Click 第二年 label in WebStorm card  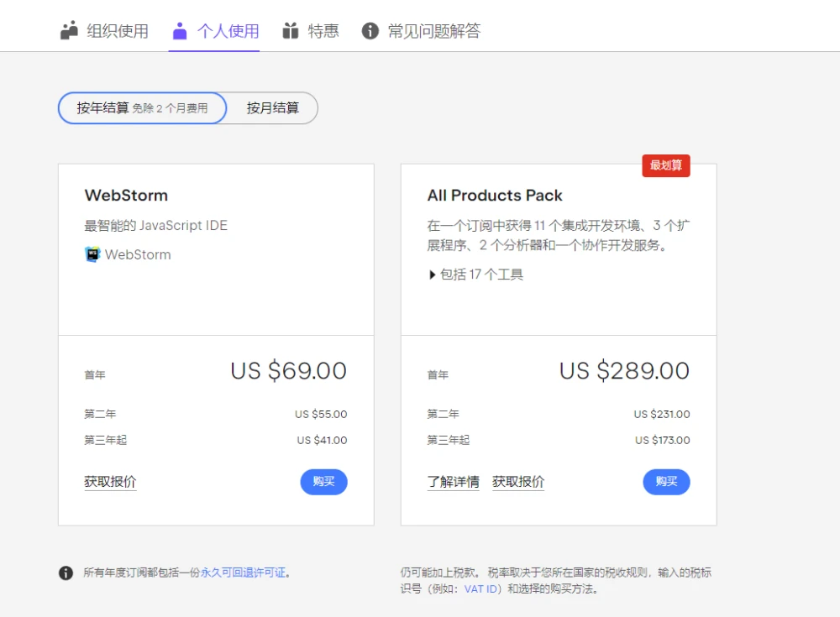click(100, 414)
